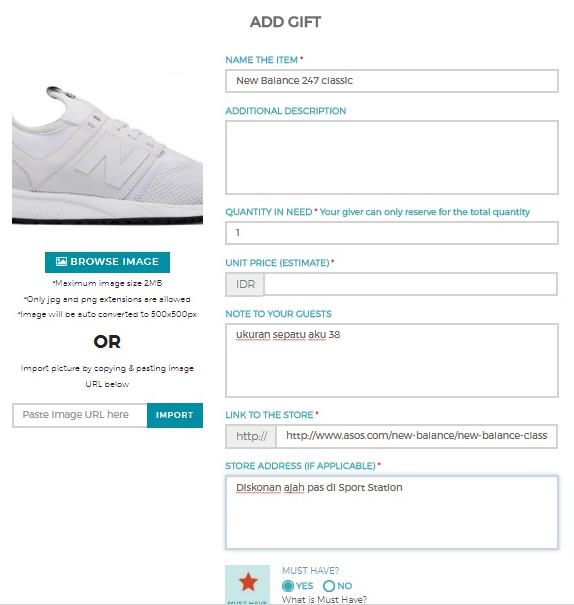Click the Unit Price input field

coord(411,284)
